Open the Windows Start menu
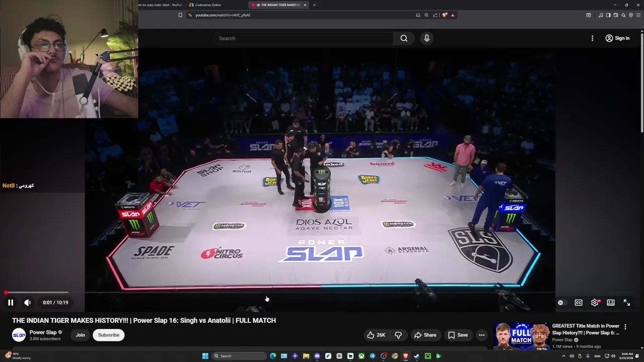The image size is (644, 362). click(205, 356)
